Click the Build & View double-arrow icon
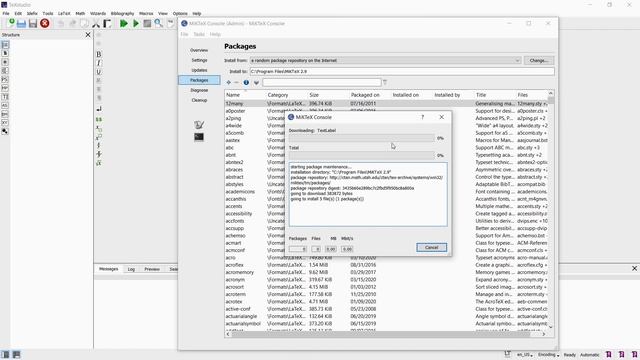Viewport: 640px width, 360px height. click(124, 24)
